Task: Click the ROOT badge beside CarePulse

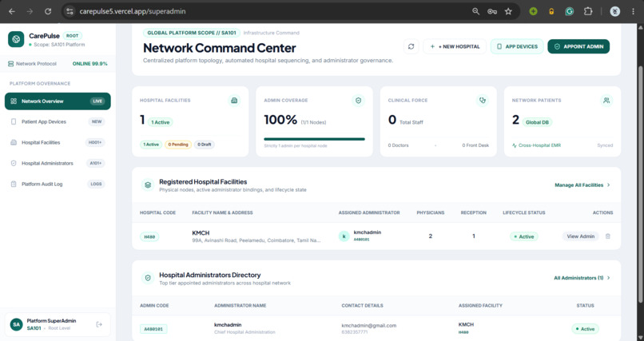Action: coord(72,36)
